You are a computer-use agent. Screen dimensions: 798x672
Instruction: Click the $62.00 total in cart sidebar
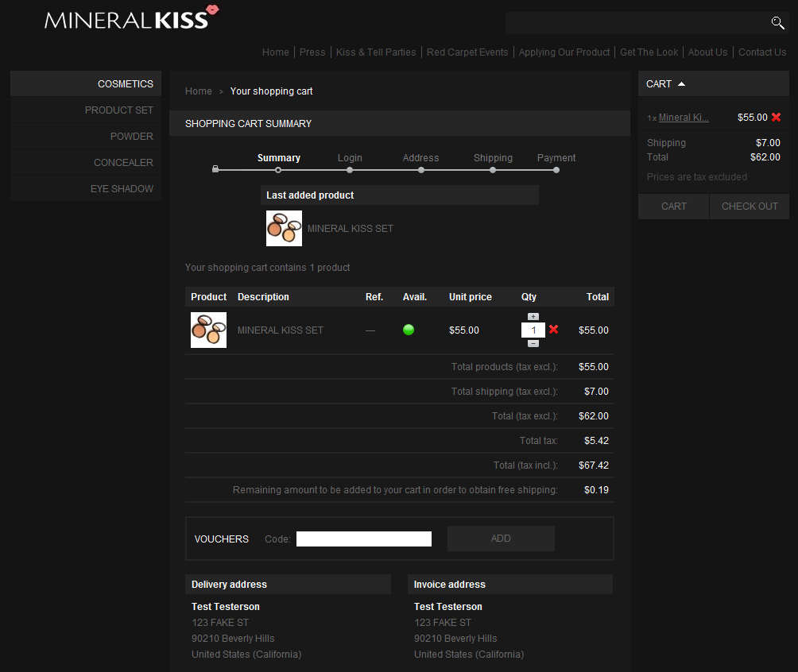765,157
